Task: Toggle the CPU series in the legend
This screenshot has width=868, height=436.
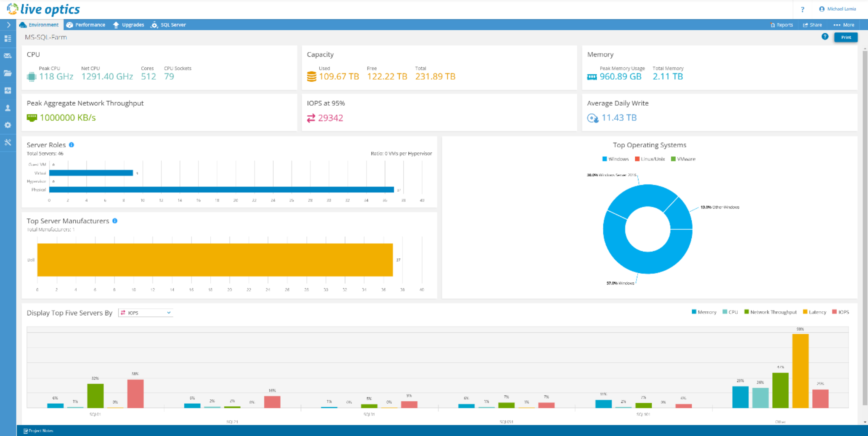Action: 730,312
